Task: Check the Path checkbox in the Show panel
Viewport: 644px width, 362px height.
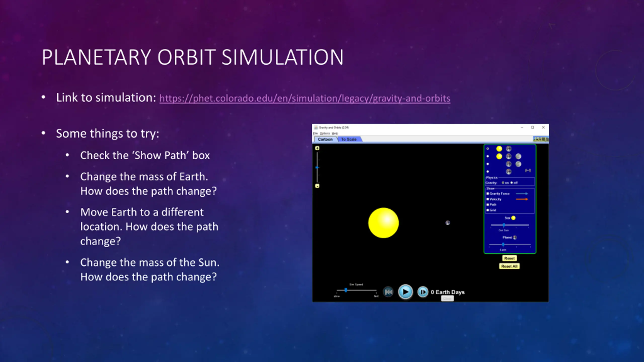Action: tap(488, 205)
